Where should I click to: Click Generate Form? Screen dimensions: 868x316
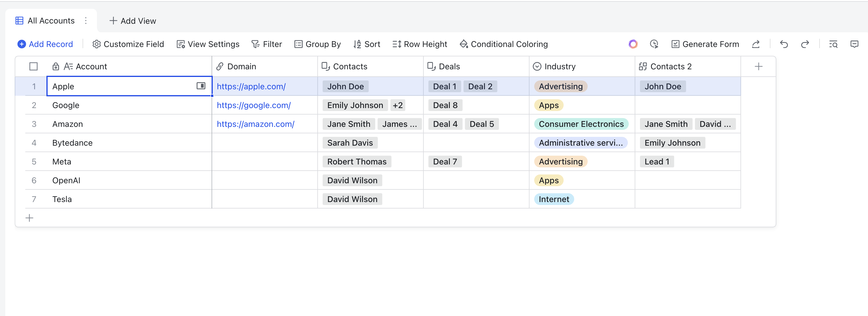(705, 44)
